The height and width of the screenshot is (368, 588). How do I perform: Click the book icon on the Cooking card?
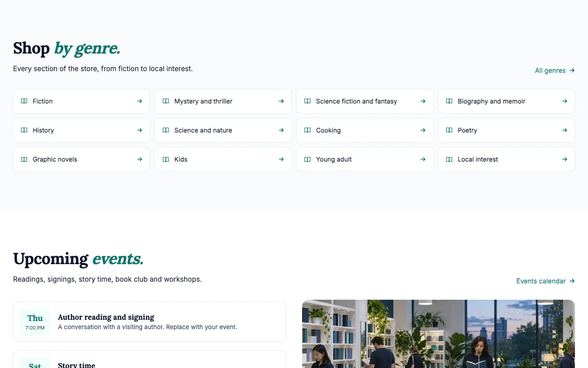click(307, 130)
